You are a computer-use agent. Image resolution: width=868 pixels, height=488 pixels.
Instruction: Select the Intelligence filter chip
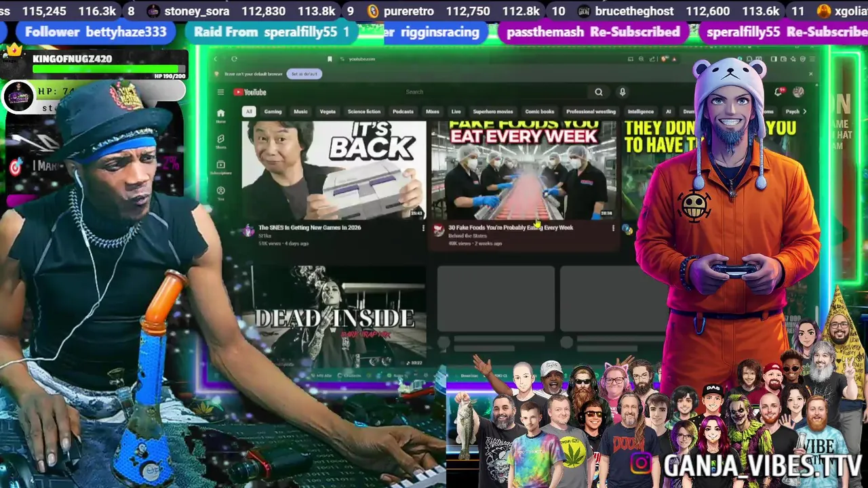click(x=641, y=111)
